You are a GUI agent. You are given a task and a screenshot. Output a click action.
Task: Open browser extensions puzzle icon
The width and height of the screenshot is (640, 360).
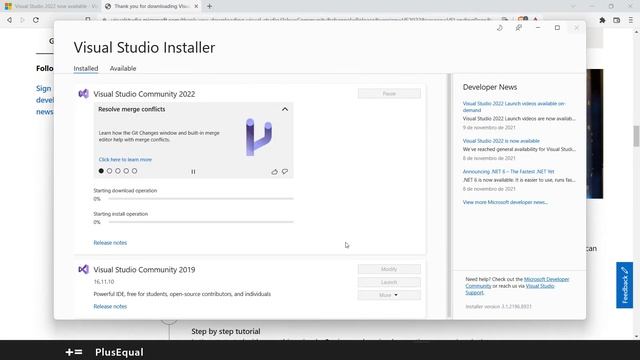602,20
